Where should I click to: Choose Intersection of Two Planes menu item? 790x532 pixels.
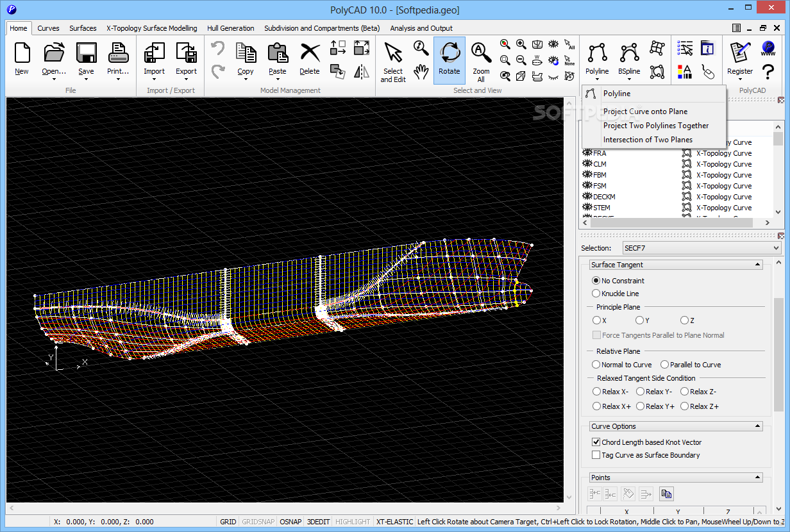(x=654, y=140)
